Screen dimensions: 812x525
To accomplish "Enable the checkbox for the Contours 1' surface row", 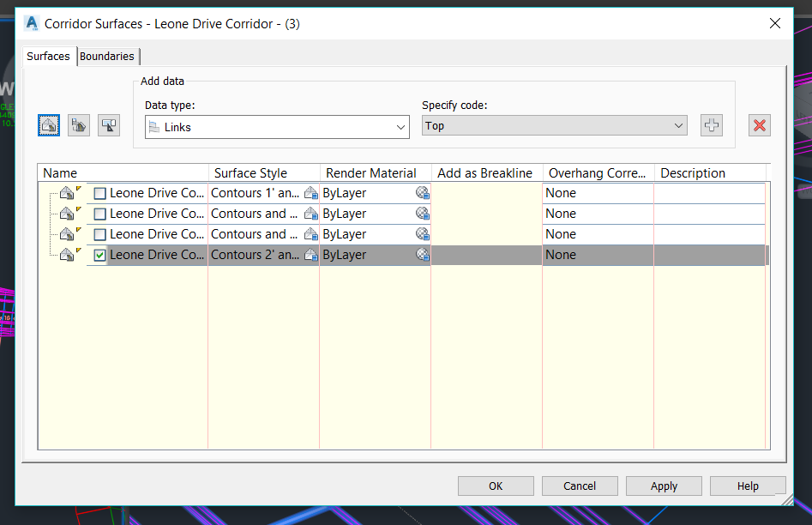I will point(100,193).
